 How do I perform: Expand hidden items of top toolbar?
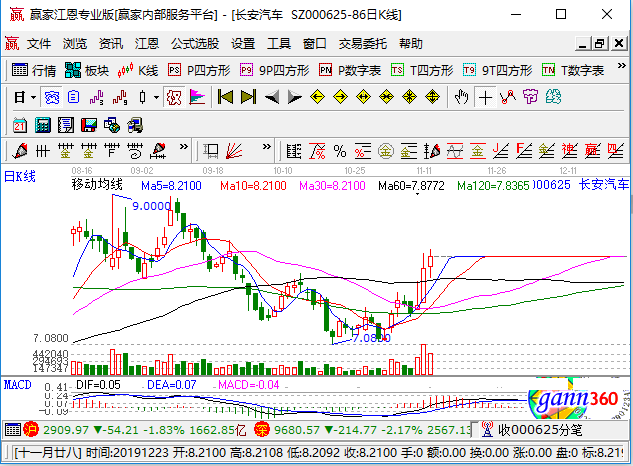pyautogui.click(x=622, y=66)
